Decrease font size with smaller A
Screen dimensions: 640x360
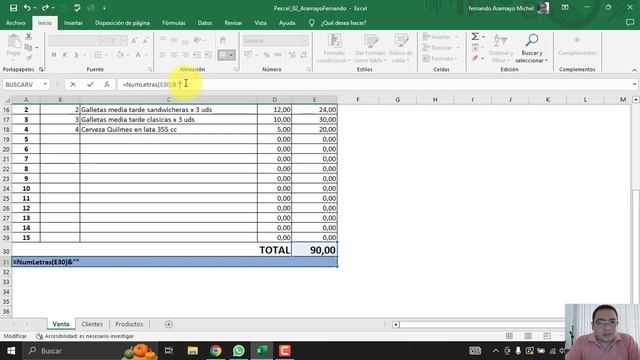pyautogui.click(x=145, y=40)
